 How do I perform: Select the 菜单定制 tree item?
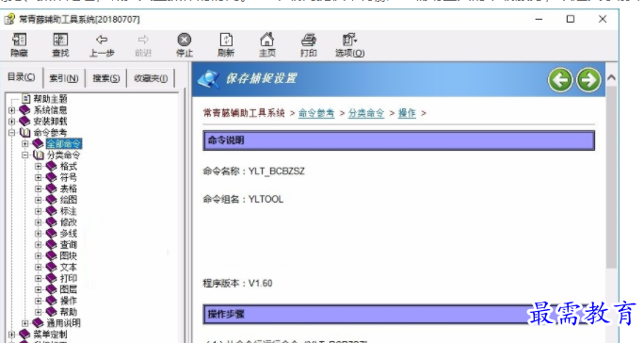pos(50,335)
